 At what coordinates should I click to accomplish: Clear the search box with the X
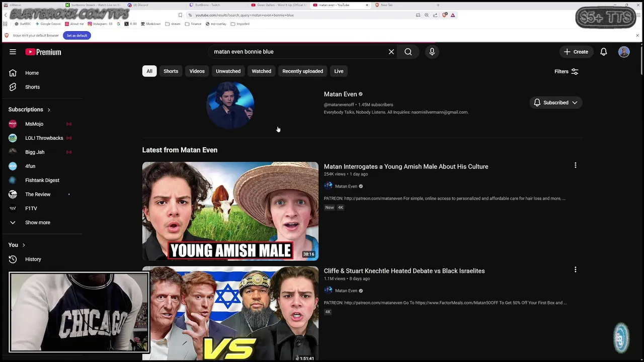click(391, 52)
